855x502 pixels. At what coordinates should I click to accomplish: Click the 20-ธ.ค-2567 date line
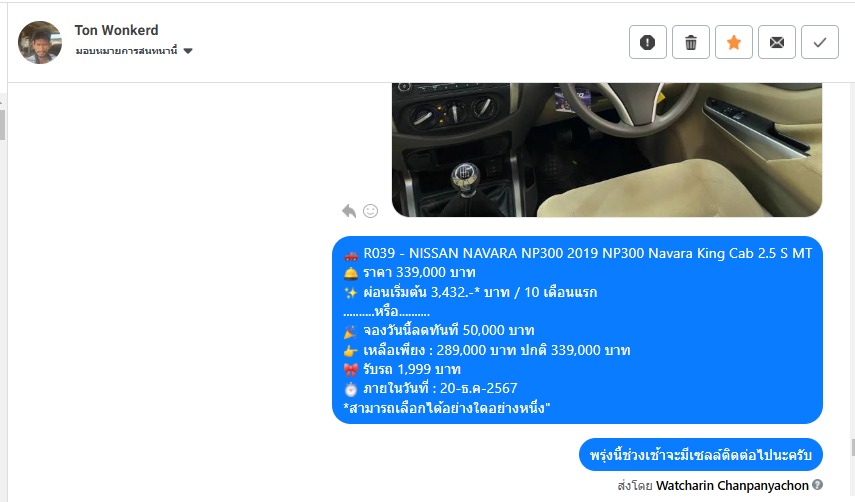[431, 389]
